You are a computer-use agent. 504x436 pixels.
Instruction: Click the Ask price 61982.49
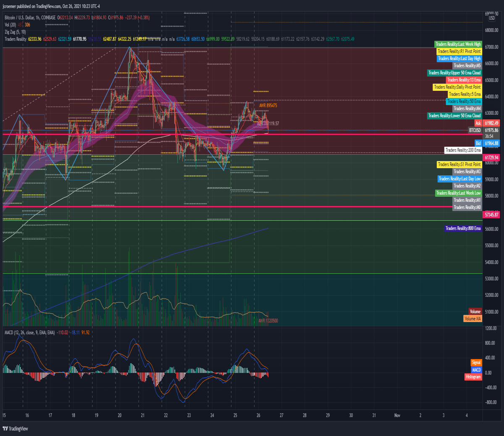pyautogui.click(x=491, y=123)
